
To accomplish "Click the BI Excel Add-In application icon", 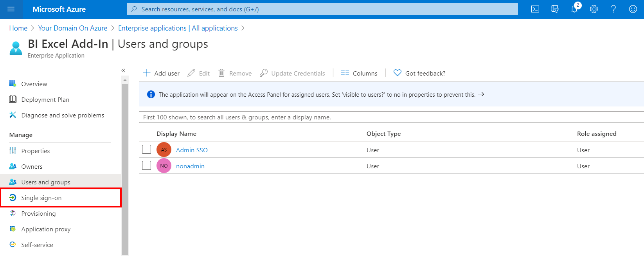I will 16,49.
